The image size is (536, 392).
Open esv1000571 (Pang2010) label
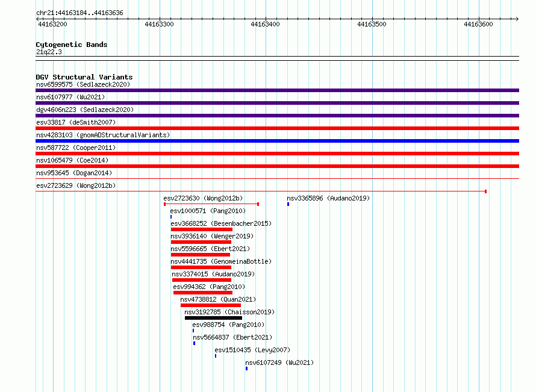208,211
